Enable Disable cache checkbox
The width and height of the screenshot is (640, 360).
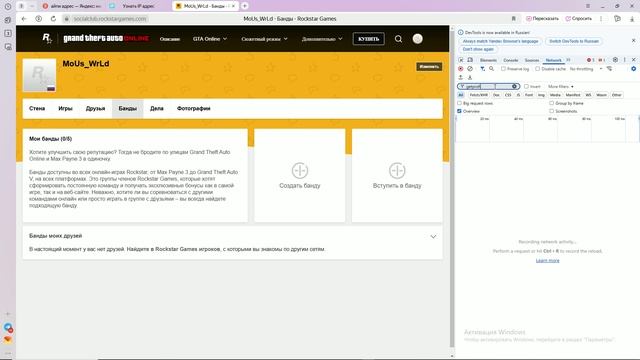click(x=538, y=69)
